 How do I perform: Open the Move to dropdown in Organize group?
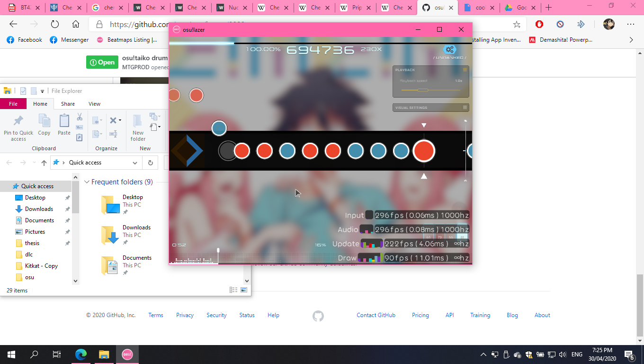98,120
